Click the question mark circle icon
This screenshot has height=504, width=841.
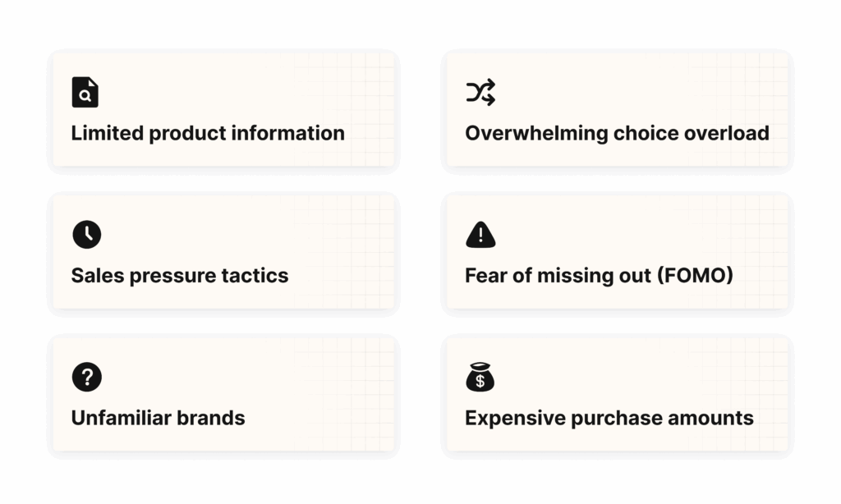(87, 377)
